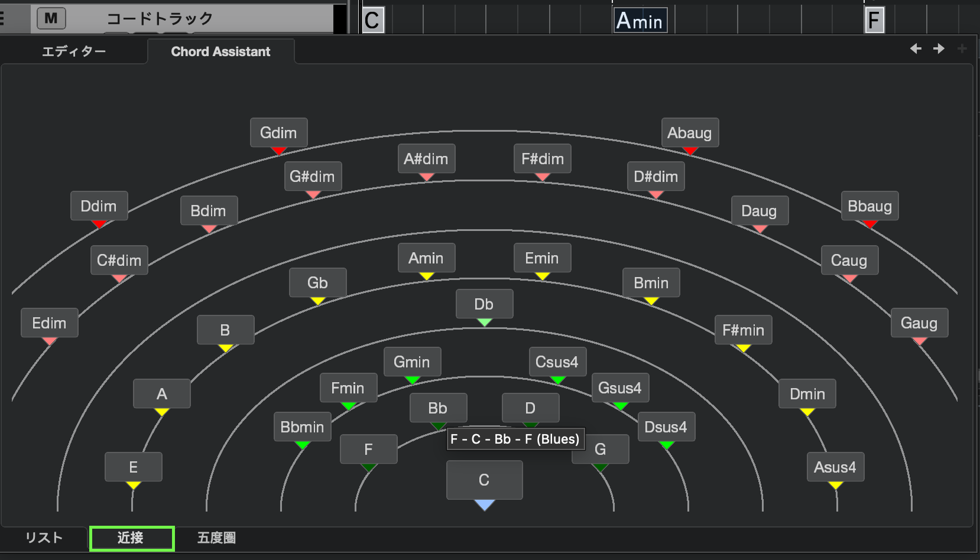Select the F chord event on timeline
Viewport: 980px width, 560px height.
click(874, 21)
